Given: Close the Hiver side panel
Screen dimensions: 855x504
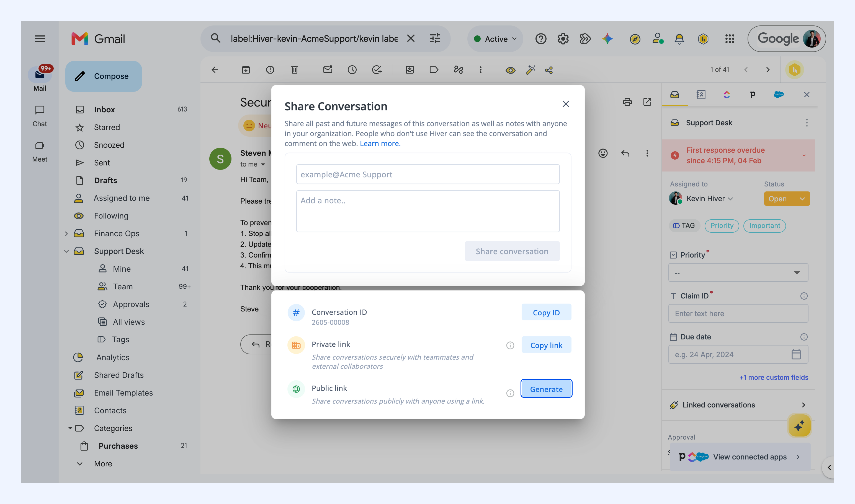Looking at the screenshot, I should (806, 95).
